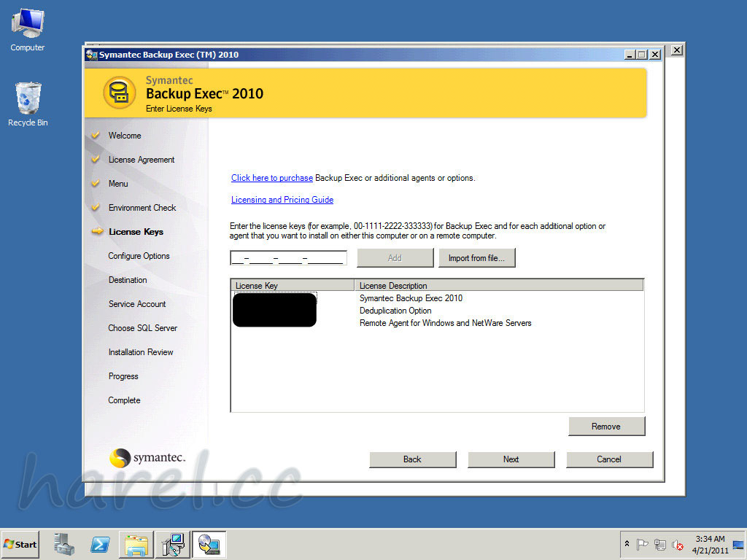Open the Computer desktop icon
This screenshot has height=560, width=747.
(x=28, y=29)
